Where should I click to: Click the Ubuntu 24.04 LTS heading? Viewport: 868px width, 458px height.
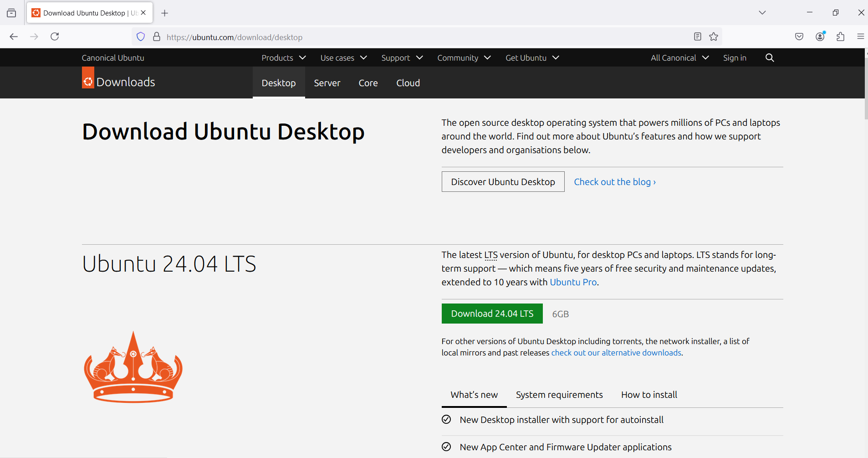(169, 264)
